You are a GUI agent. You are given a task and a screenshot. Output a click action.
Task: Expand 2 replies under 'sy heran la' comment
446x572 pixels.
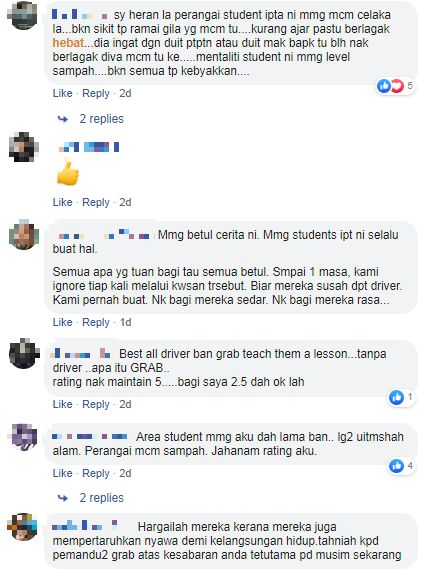coord(101,119)
